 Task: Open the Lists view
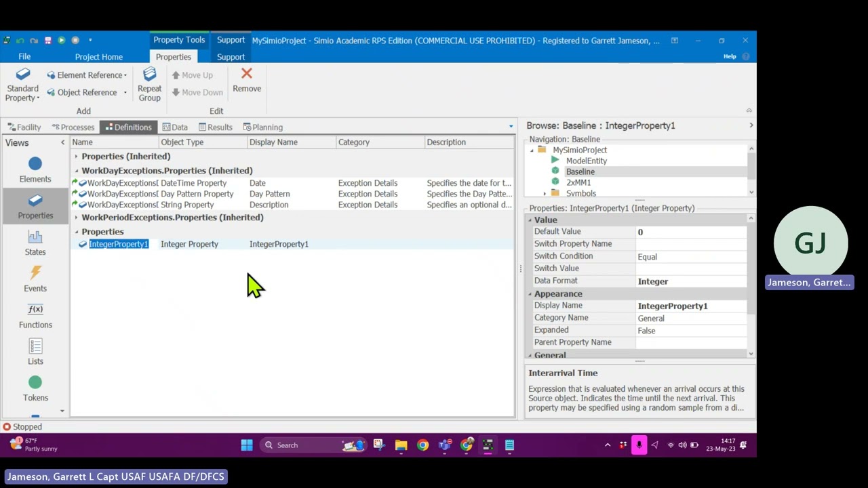[x=35, y=352]
